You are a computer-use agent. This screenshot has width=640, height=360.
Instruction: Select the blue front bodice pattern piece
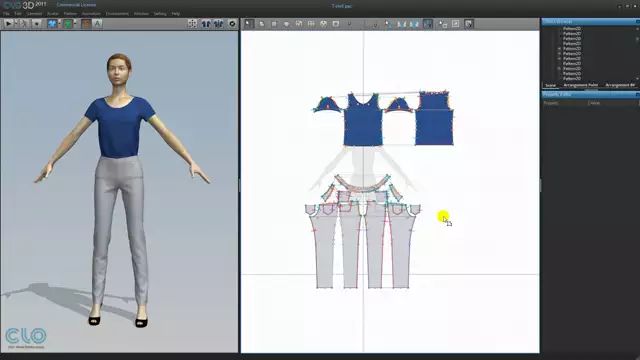click(363, 122)
